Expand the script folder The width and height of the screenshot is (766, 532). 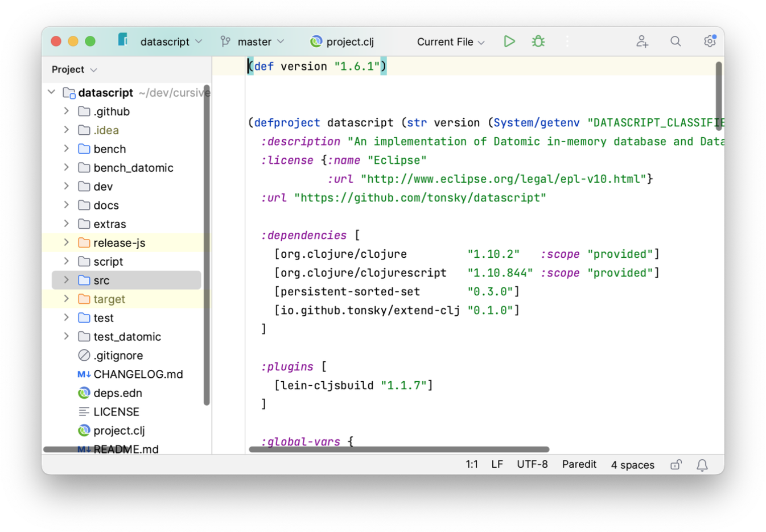[x=67, y=261]
